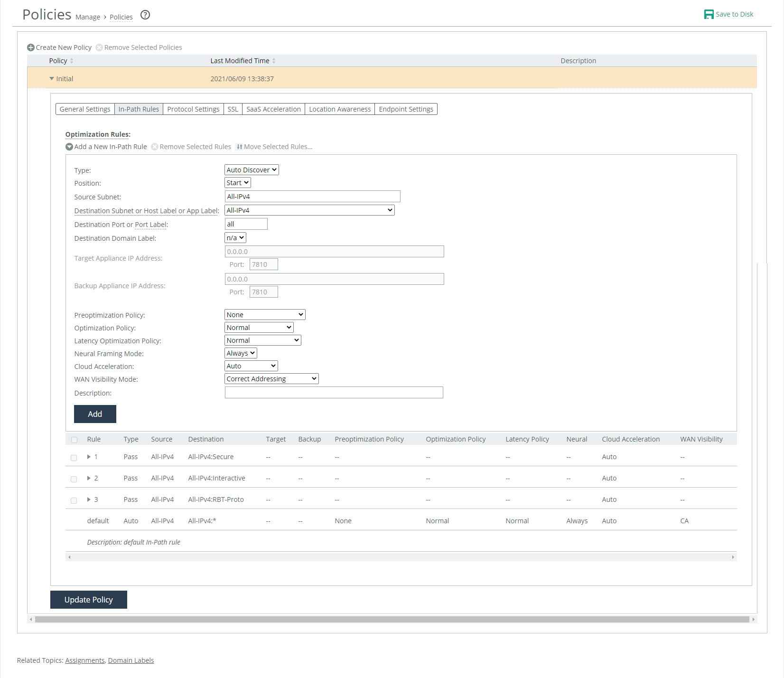
Task: Open the Type dropdown
Action: click(252, 170)
